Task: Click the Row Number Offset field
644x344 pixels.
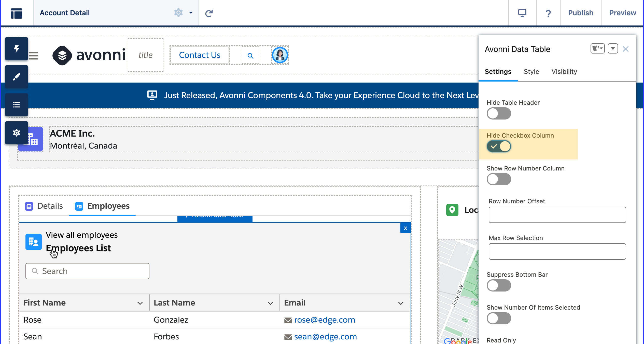Action: [557, 215]
